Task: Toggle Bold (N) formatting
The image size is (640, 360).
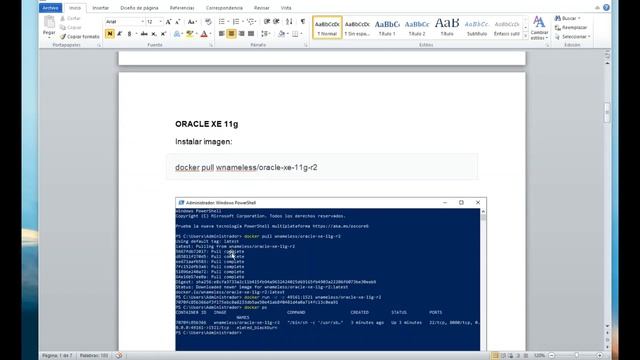Action: (109, 34)
